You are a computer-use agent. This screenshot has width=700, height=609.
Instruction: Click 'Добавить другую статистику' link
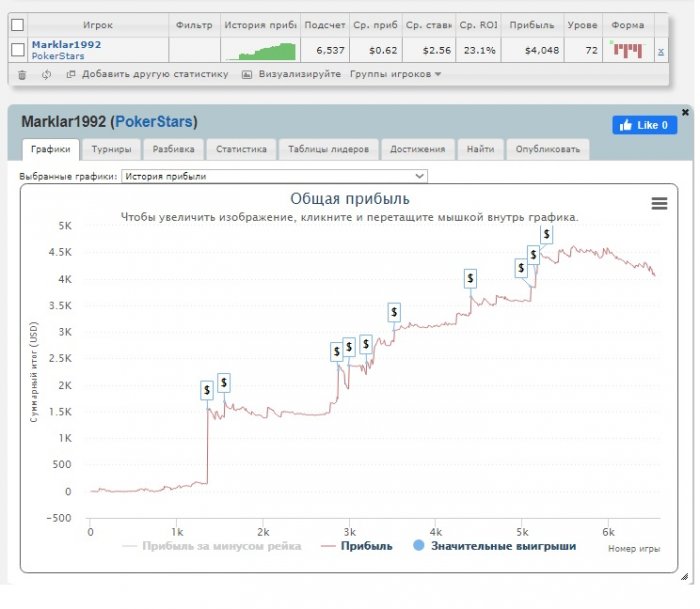pos(155,74)
